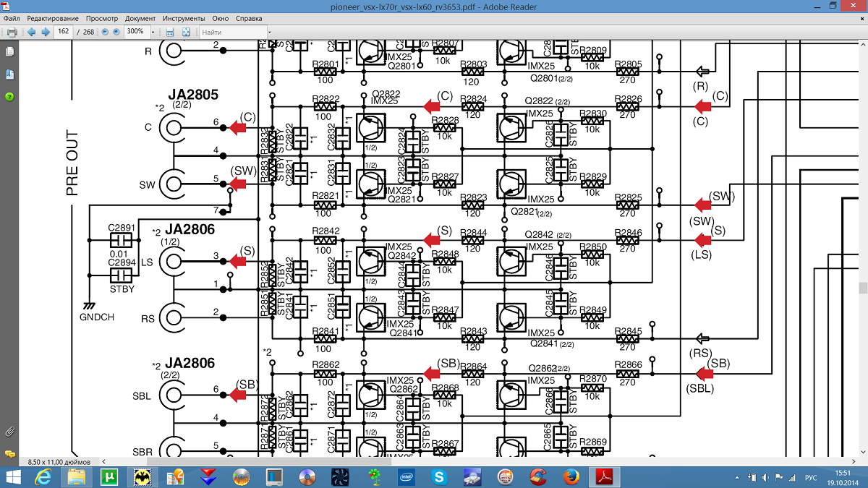
Task: Click the Print icon in toolbar
Action: point(12,32)
